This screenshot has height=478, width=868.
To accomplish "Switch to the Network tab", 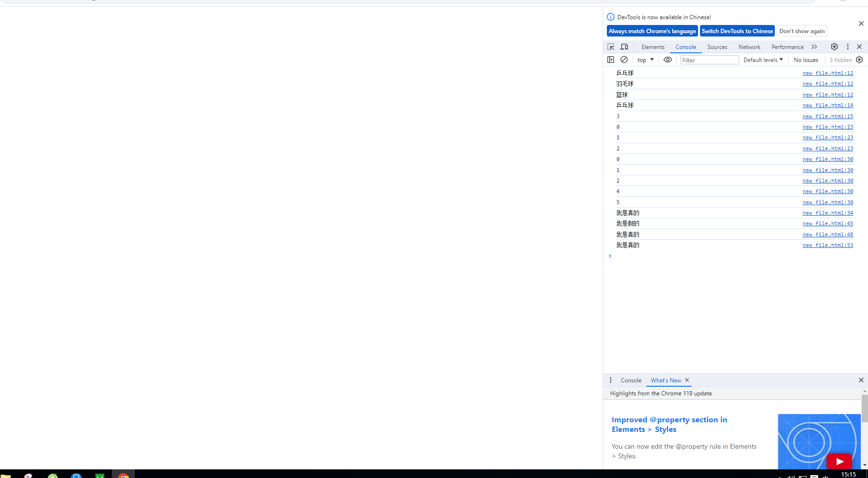I will pos(749,47).
